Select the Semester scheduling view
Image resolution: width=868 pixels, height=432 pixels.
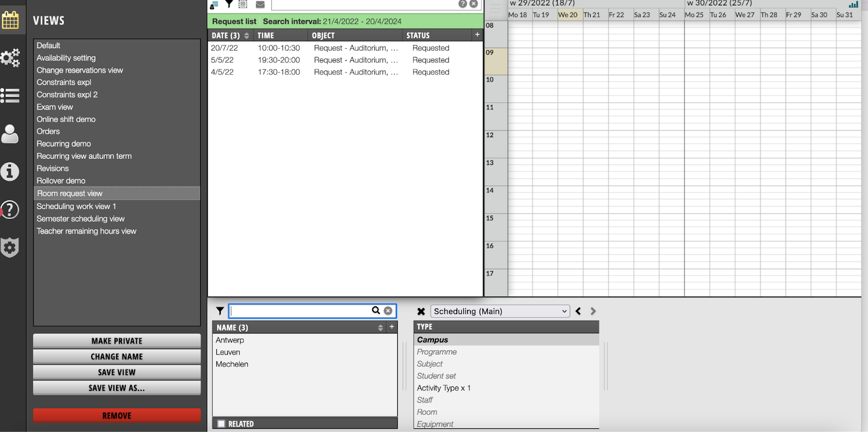point(117,219)
